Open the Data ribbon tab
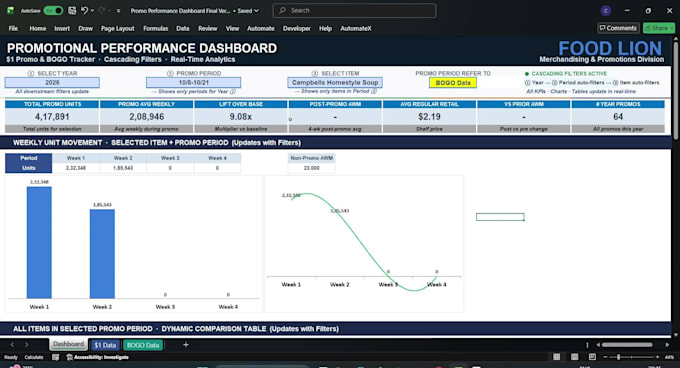This screenshot has height=368, width=680. tap(183, 28)
